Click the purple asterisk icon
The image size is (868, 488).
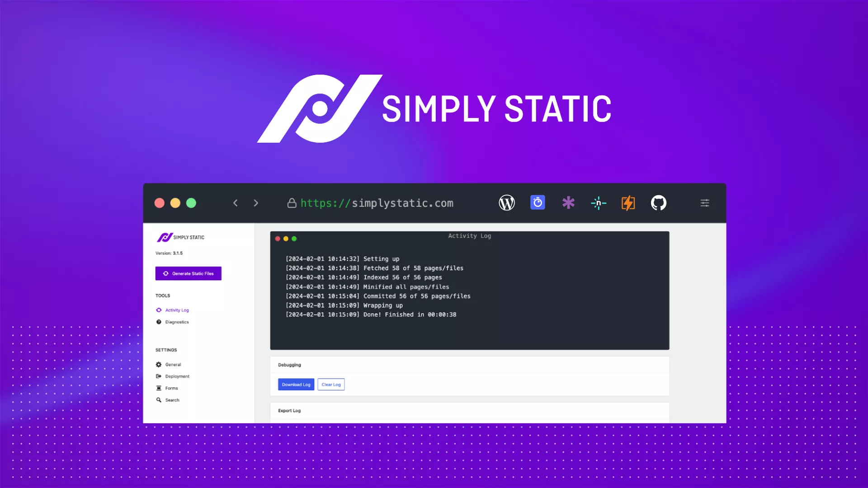568,202
